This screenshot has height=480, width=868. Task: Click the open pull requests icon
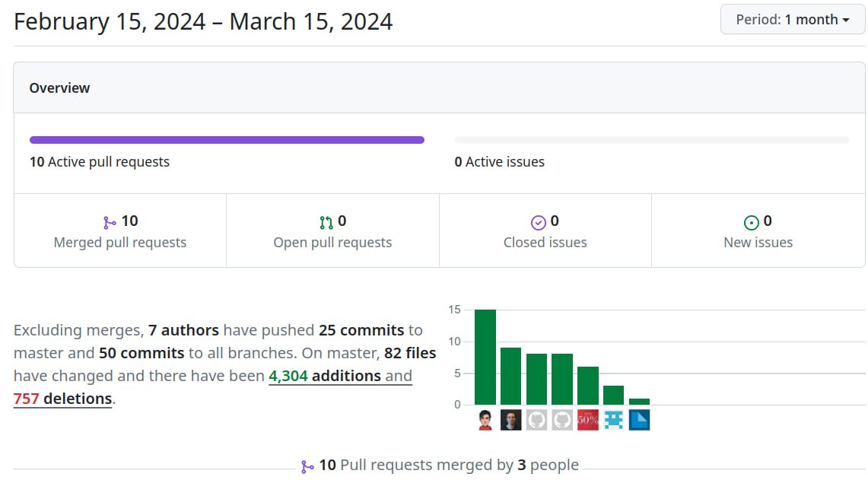pyautogui.click(x=326, y=222)
